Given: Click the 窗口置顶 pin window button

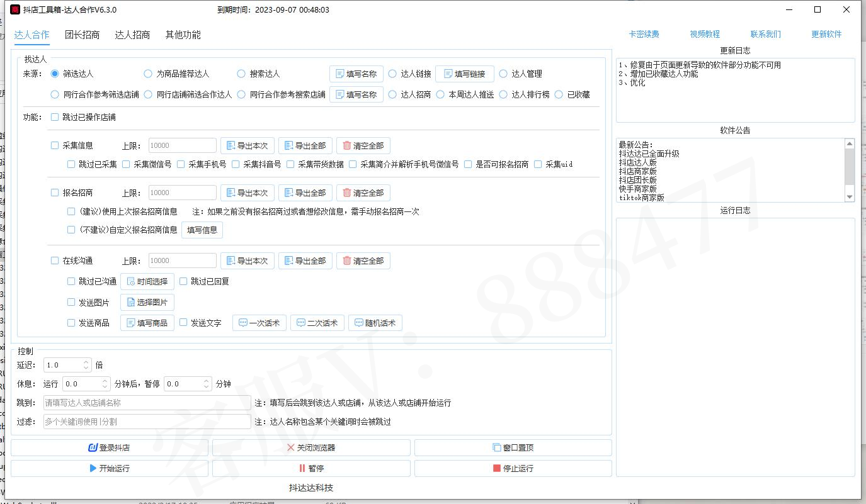Looking at the screenshot, I should [x=513, y=447].
